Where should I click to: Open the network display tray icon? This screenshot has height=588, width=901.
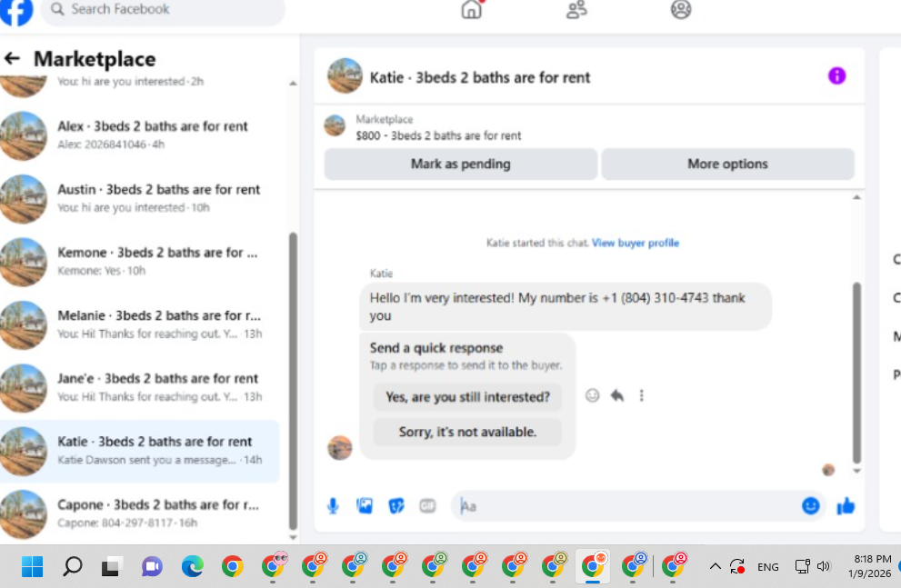click(802, 567)
